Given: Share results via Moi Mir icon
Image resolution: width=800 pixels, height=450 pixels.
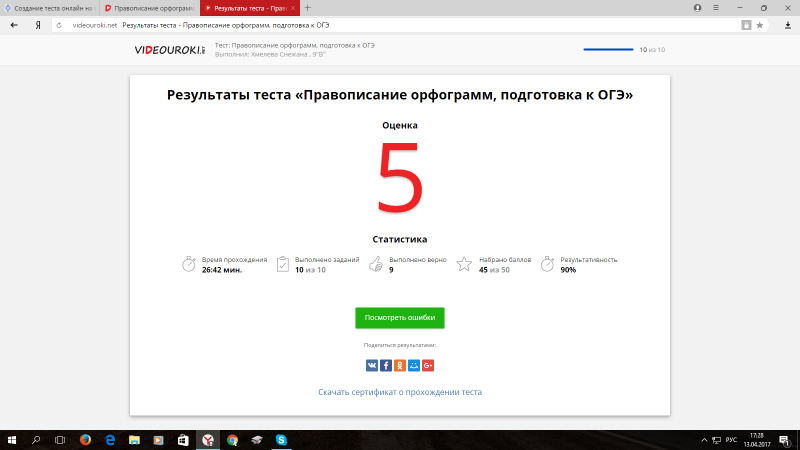Looking at the screenshot, I should coord(414,366).
